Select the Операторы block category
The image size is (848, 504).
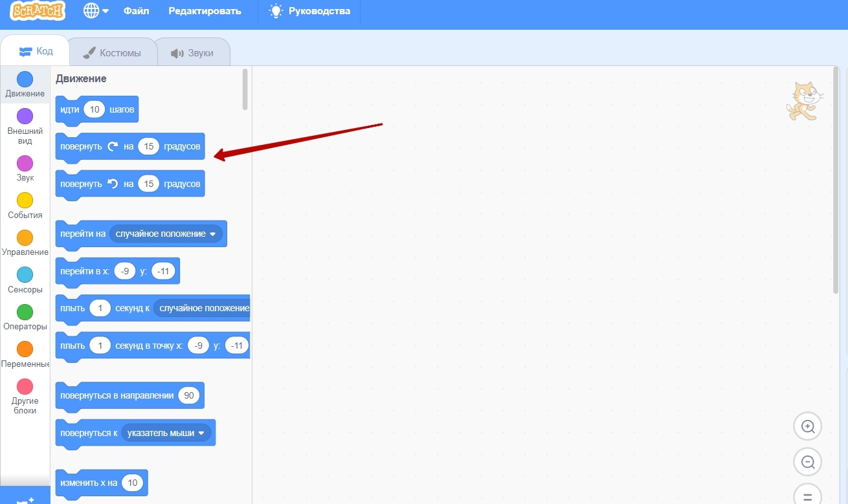(x=25, y=317)
